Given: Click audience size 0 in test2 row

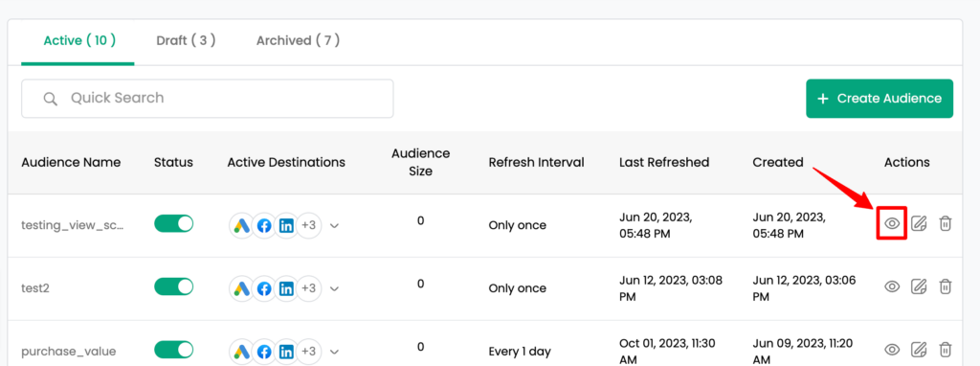Looking at the screenshot, I should 421,284.
